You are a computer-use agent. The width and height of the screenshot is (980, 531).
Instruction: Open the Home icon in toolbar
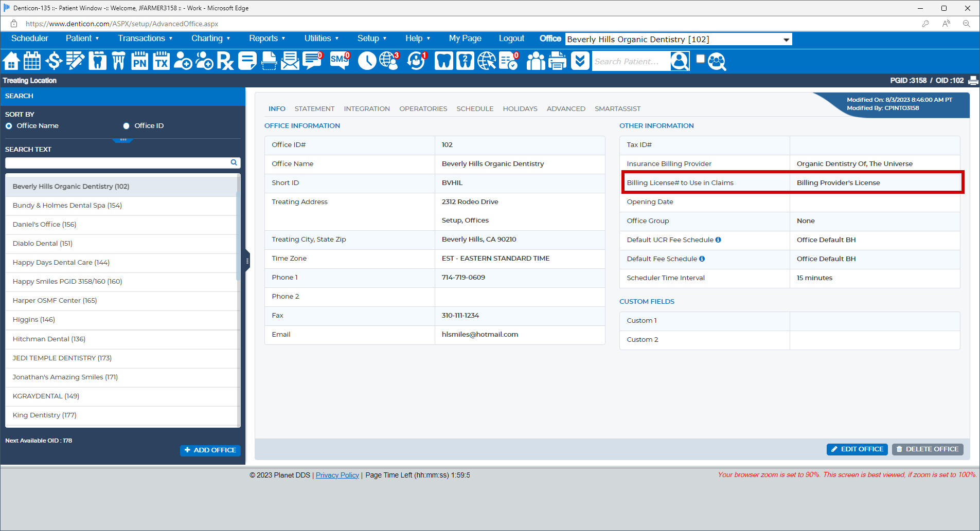[11, 61]
